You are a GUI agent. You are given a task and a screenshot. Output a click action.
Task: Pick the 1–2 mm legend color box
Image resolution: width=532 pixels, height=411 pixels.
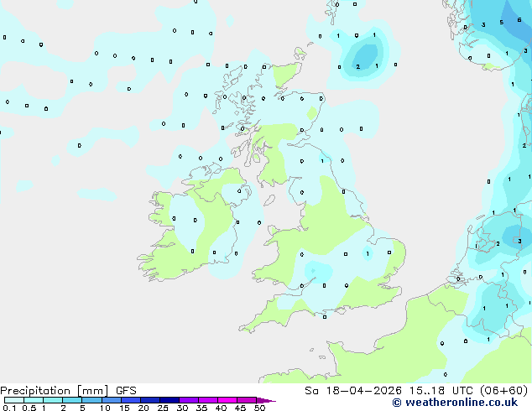[x=53, y=400]
